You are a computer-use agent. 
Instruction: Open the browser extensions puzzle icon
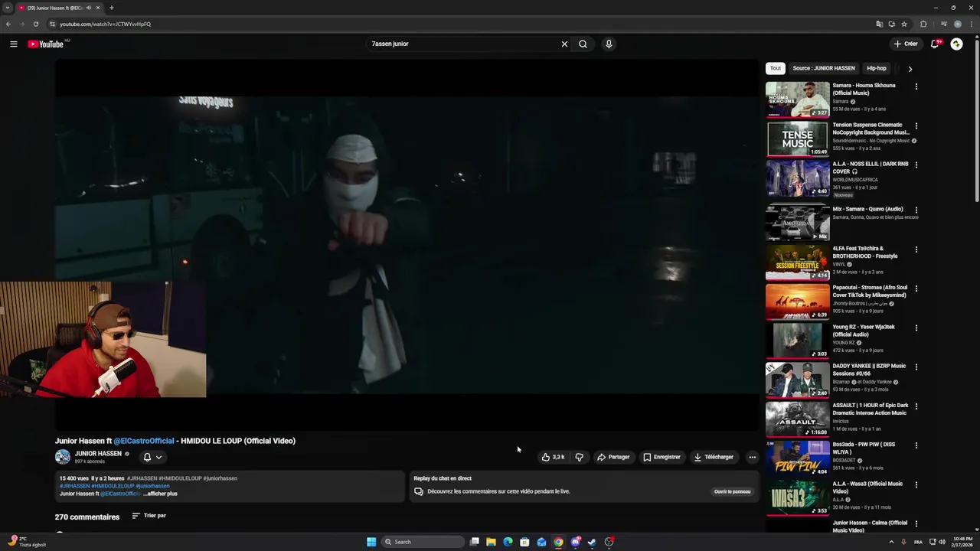pyautogui.click(x=923, y=24)
